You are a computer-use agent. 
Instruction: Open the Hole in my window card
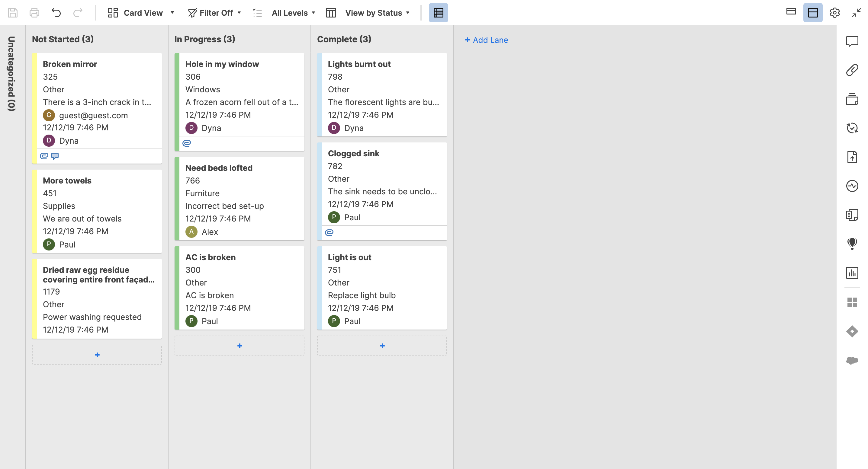(222, 64)
